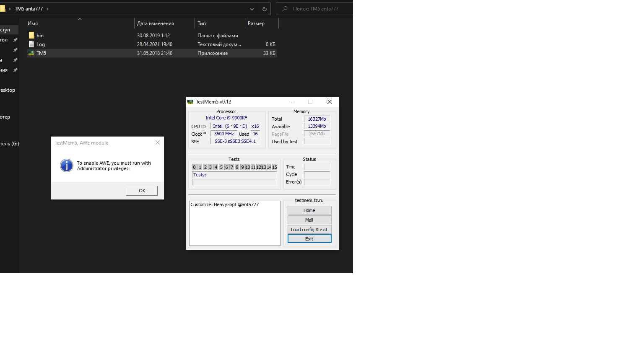The width and height of the screenshot is (644, 362).
Task: Click the pin icon beside the 'тол' sidebar entry
Action: (16, 40)
